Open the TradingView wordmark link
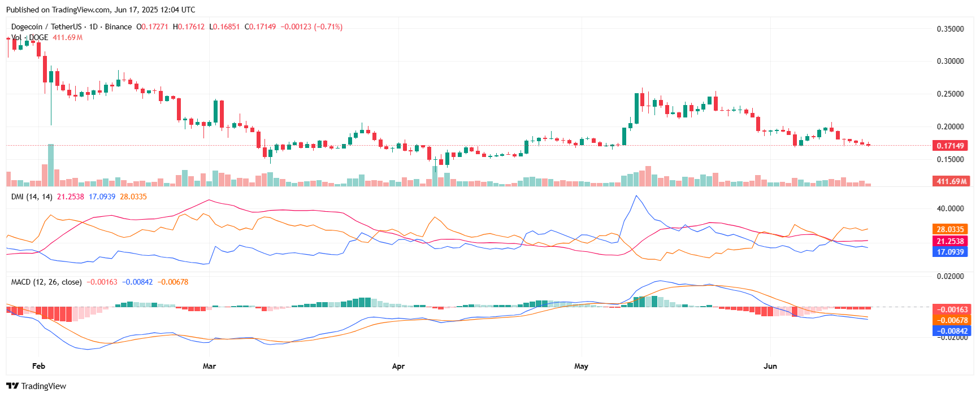 click(x=44, y=386)
